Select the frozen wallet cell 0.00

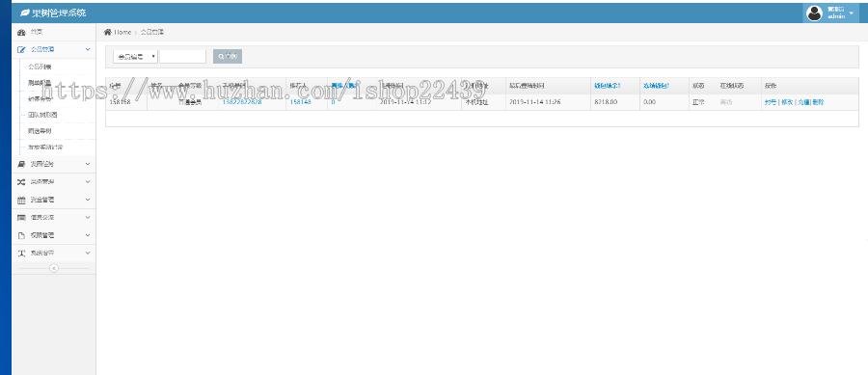coord(650,102)
